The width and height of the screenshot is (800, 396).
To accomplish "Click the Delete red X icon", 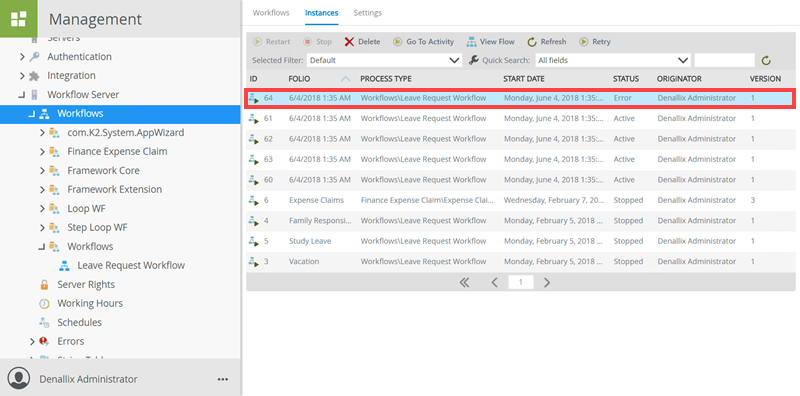I will pyautogui.click(x=349, y=42).
